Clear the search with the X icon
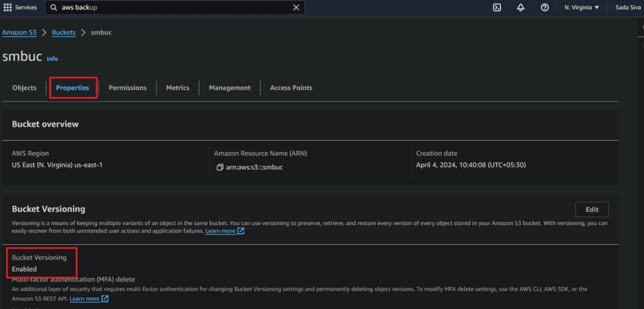The height and width of the screenshot is (309, 644). (296, 8)
